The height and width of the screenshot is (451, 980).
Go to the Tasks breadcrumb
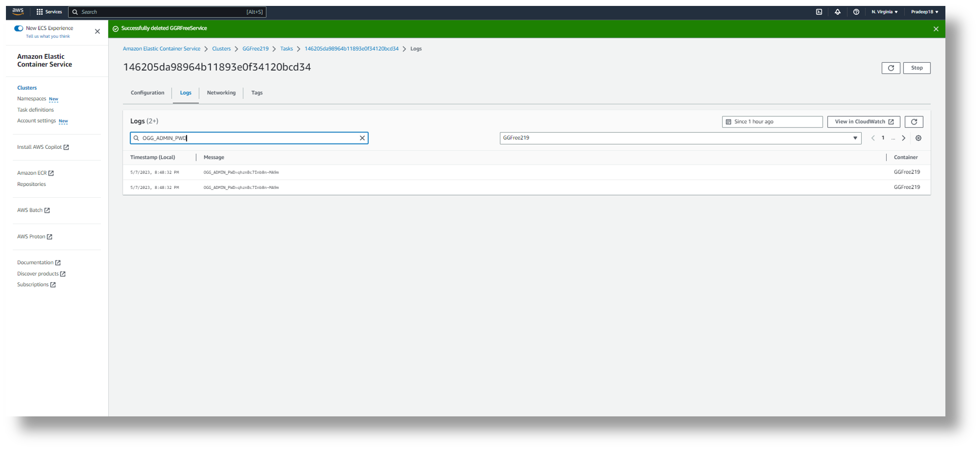point(286,49)
